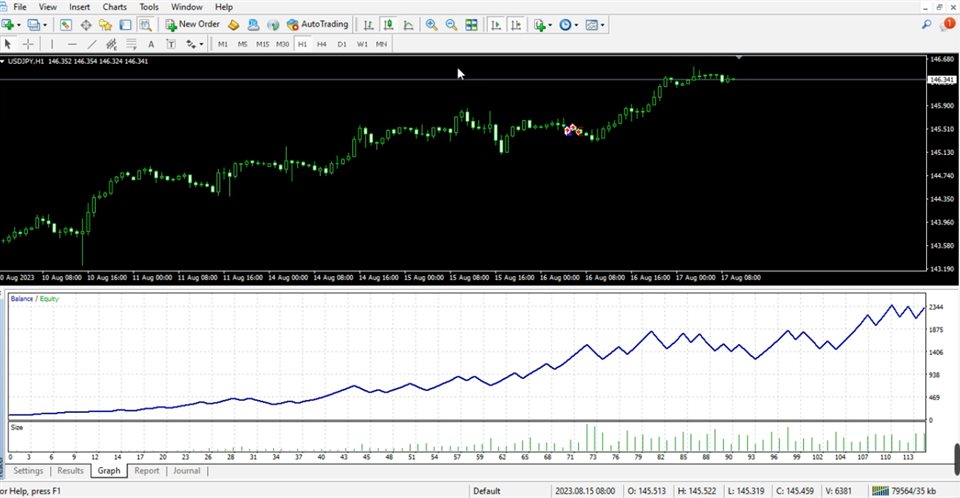Expand the Periods dropdown arrow

tap(576, 25)
